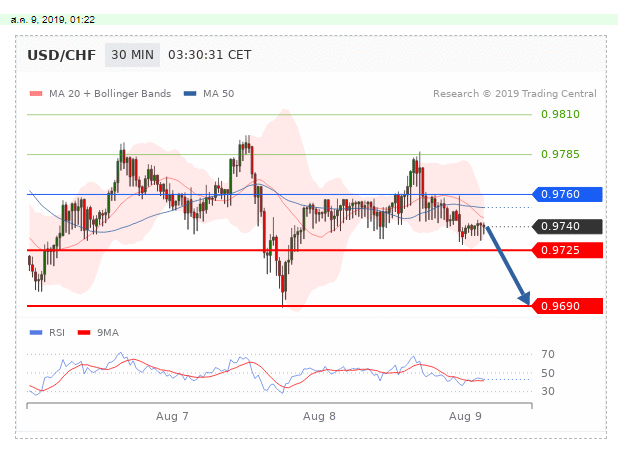The image size is (618, 449).
Task: Click the Aug 7 date axis label
Action: coord(172,416)
